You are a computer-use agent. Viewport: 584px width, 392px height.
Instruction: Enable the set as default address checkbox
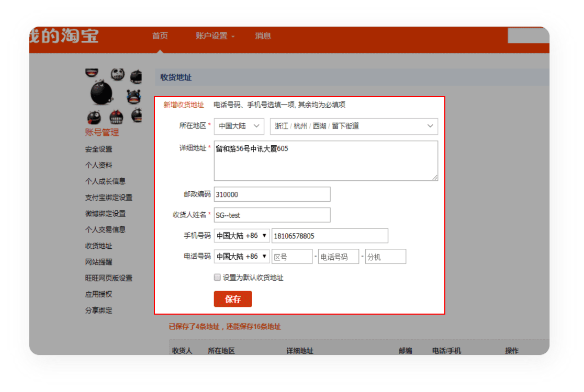coord(218,278)
